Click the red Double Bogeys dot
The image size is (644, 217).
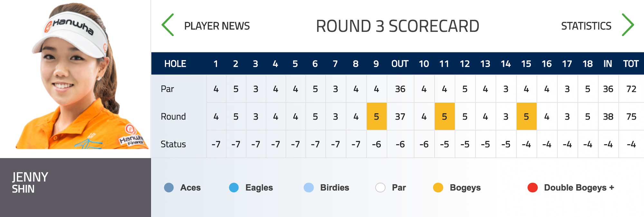point(533,187)
